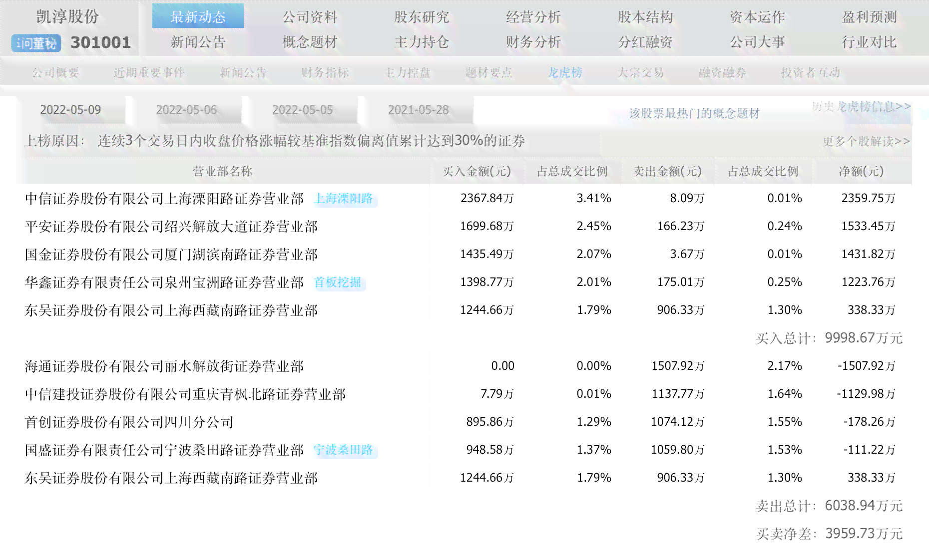Select date tab 2022-05-09
This screenshot has height=560, width=929.
[x=70, y=110]
